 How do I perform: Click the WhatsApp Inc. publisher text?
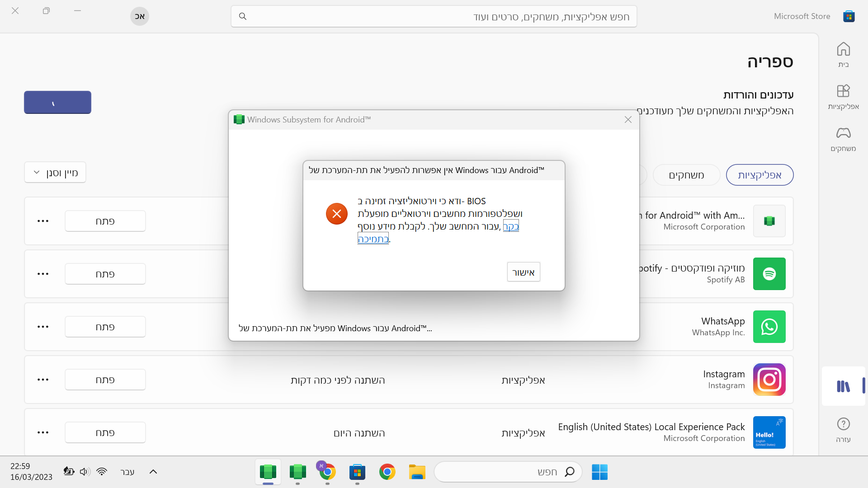click(718, 333)
